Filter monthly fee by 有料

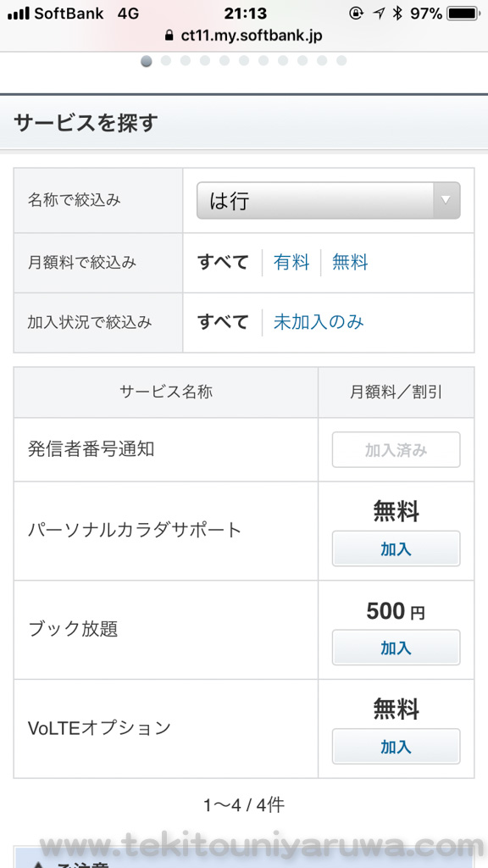tap(291, 263)
